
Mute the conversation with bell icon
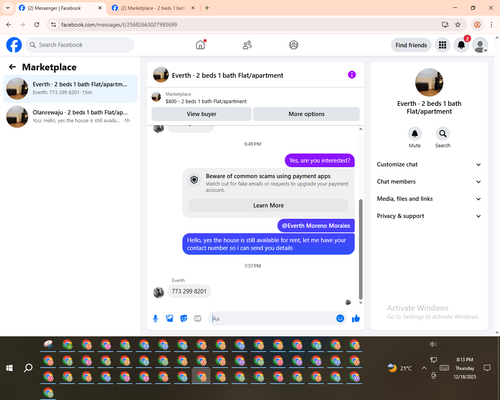(415, 134)
